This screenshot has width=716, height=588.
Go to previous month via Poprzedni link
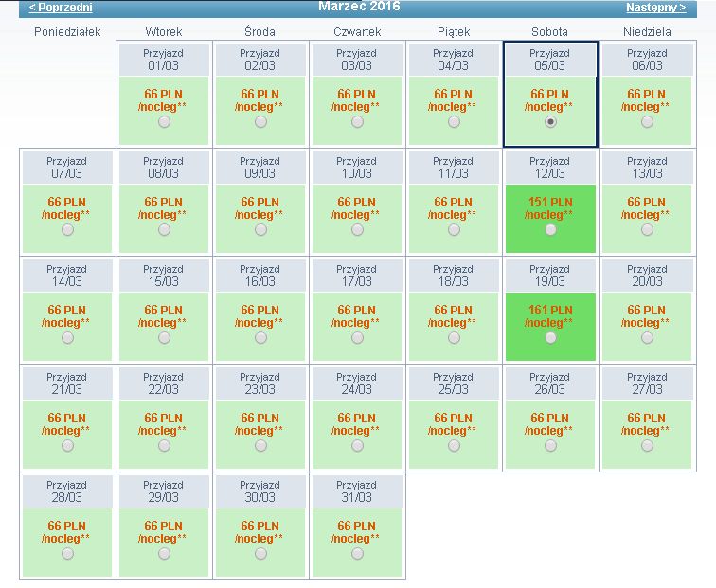click(x=61, y=8)
